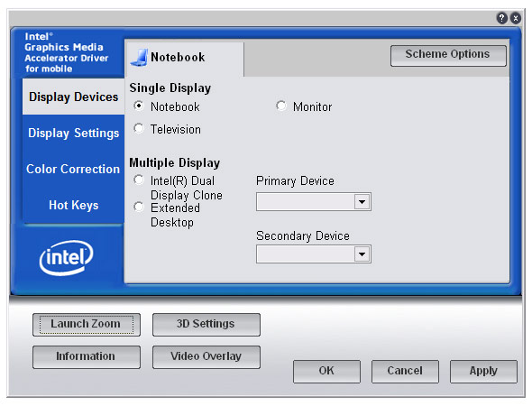Choose Intel(R) Dual Display Clone option
532x406 pixels.
tap(139, 180)
